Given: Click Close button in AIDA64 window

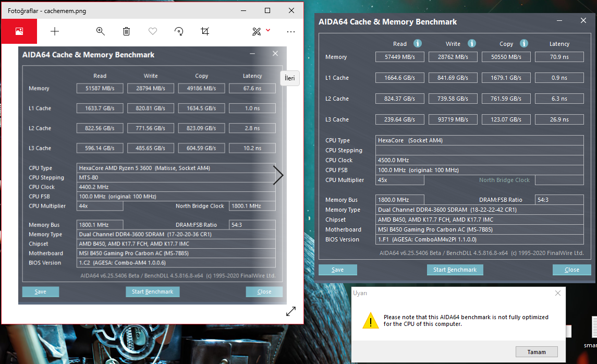Looking at the screenshot, I should tap(572, 270).
